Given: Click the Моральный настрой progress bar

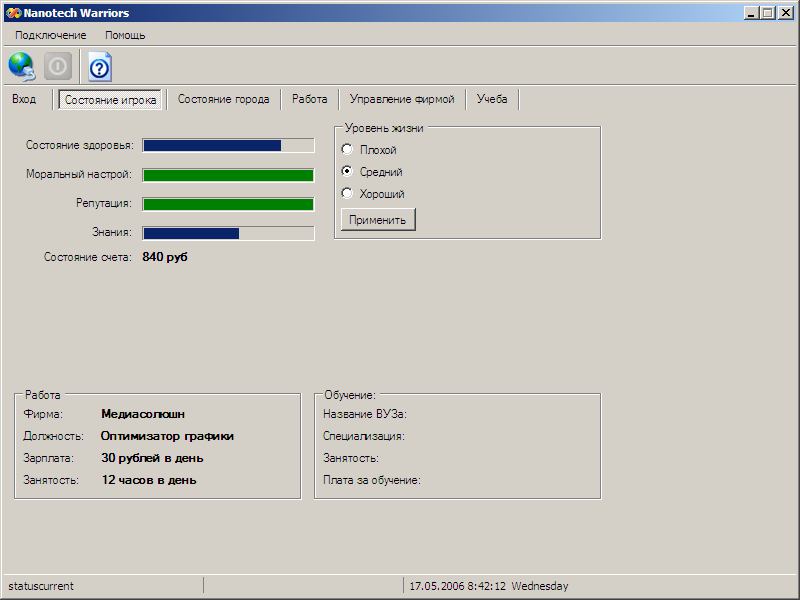Looking at the screenshot, I should click(x=229, y=175).
